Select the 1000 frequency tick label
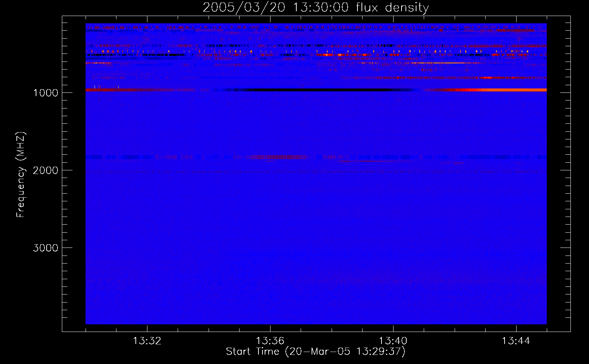Image resolution: width=589 pixels, height=364 pixels. [46, 93]
